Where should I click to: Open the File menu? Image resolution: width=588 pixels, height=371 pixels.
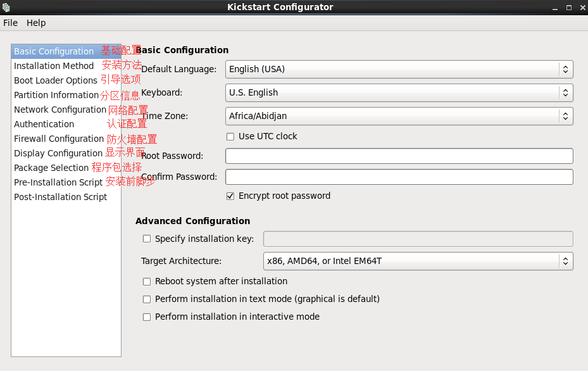click(11, 23)
